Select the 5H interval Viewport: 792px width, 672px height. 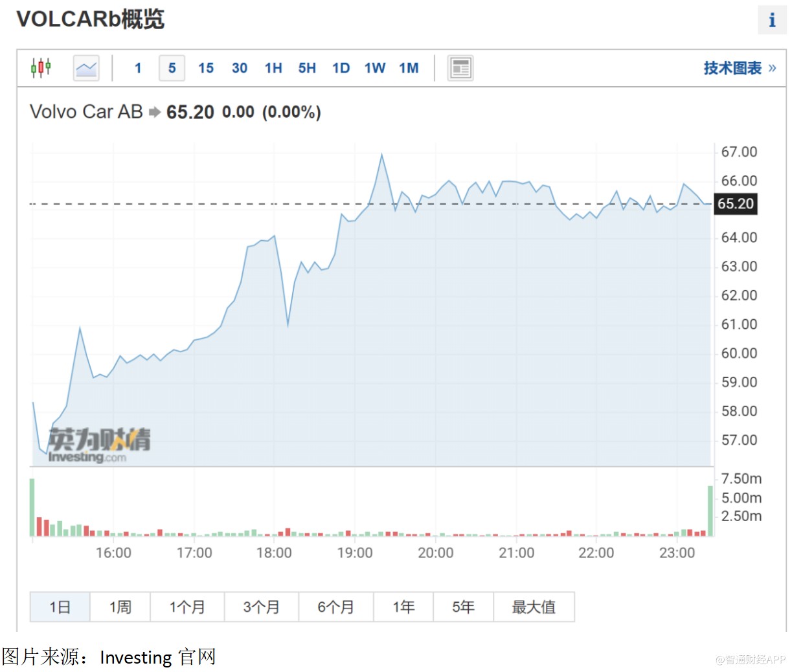(307, 68)
